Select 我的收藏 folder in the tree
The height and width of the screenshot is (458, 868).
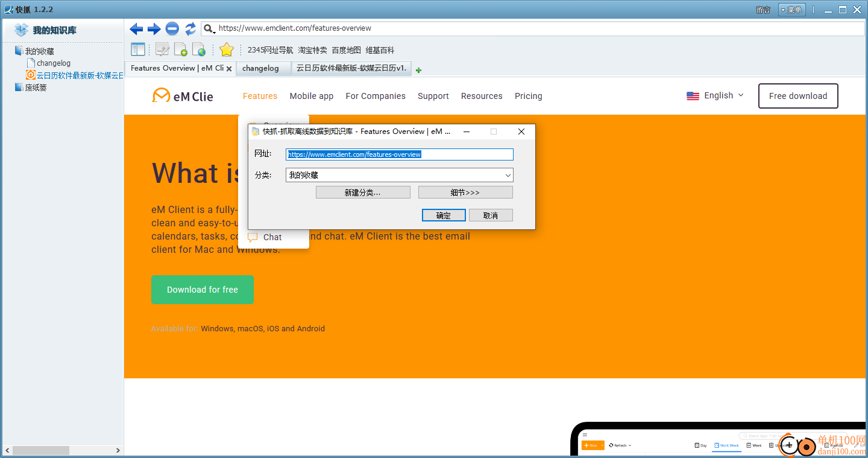pos(39,51)
